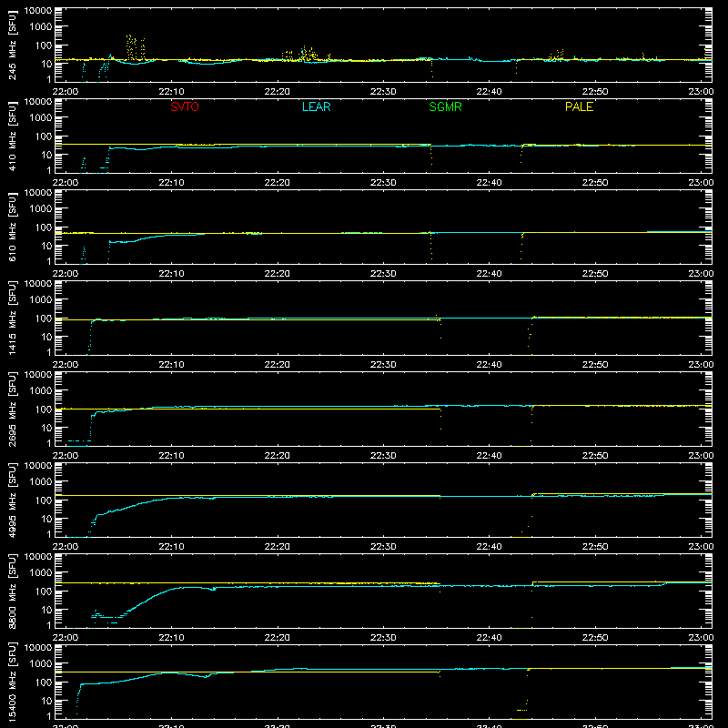
Task: Click 22:10 tick under the 1415 MHz plot
Action: click(x=171, y=365)
